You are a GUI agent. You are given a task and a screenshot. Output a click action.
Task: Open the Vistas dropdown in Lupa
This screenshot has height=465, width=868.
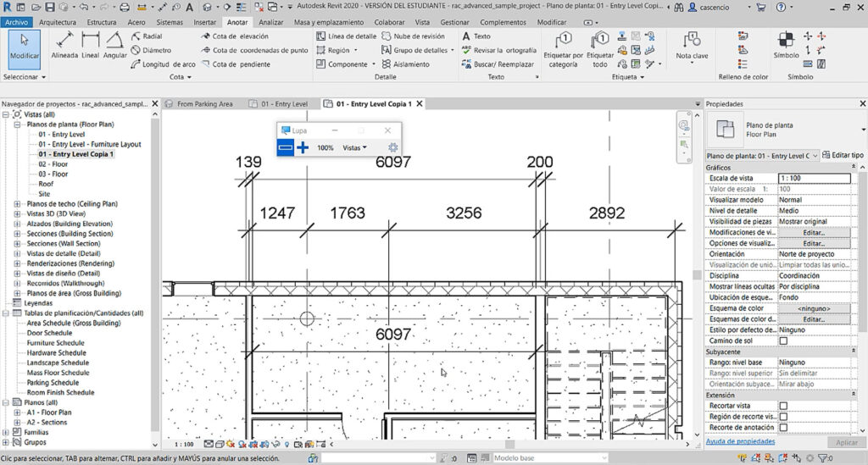[x=354, y=147]
